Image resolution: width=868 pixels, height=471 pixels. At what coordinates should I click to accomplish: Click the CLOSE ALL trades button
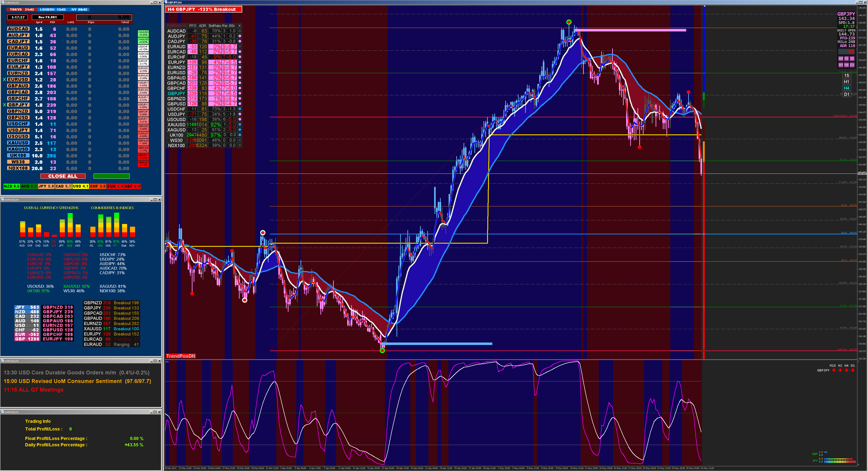pos(63,176)
